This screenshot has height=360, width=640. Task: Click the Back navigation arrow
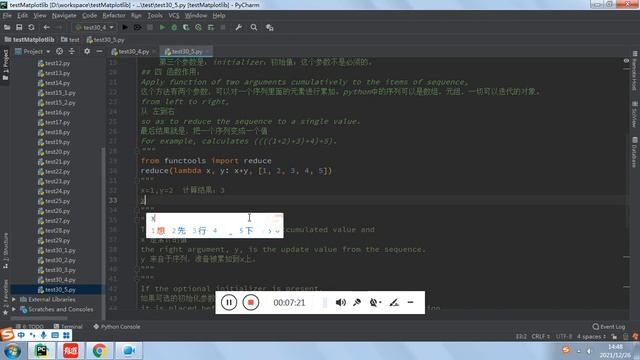[x=47, y=27]
